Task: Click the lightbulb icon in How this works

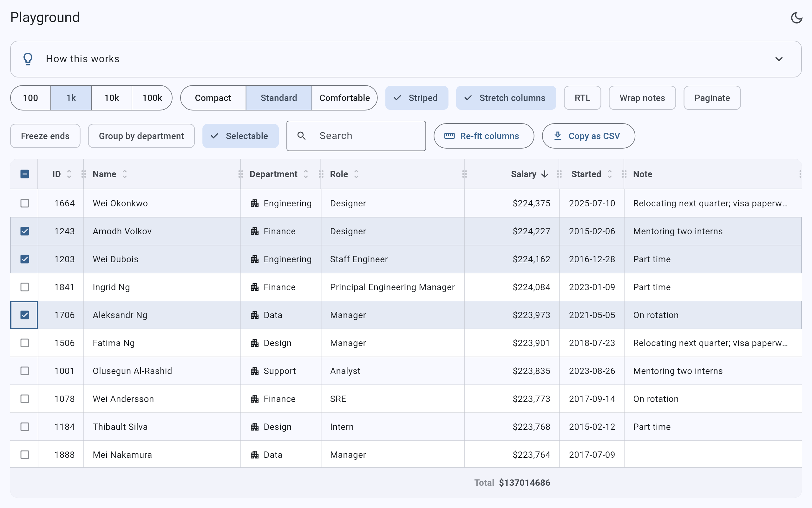Action: click(x=28, y=59)
